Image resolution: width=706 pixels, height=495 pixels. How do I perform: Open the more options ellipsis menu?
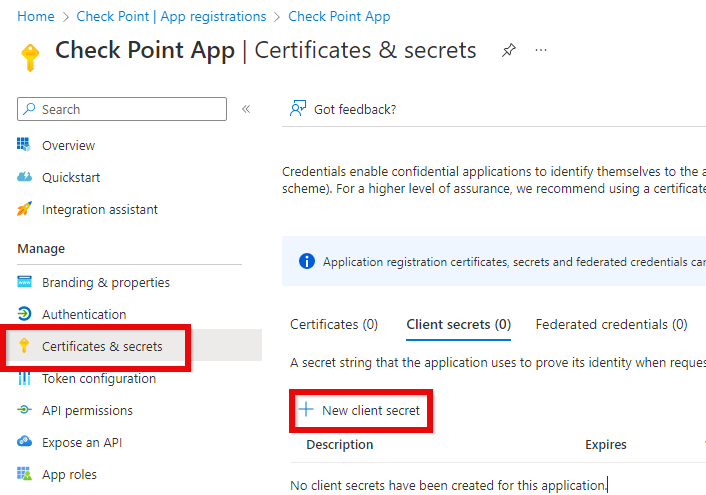click(541, 50)
